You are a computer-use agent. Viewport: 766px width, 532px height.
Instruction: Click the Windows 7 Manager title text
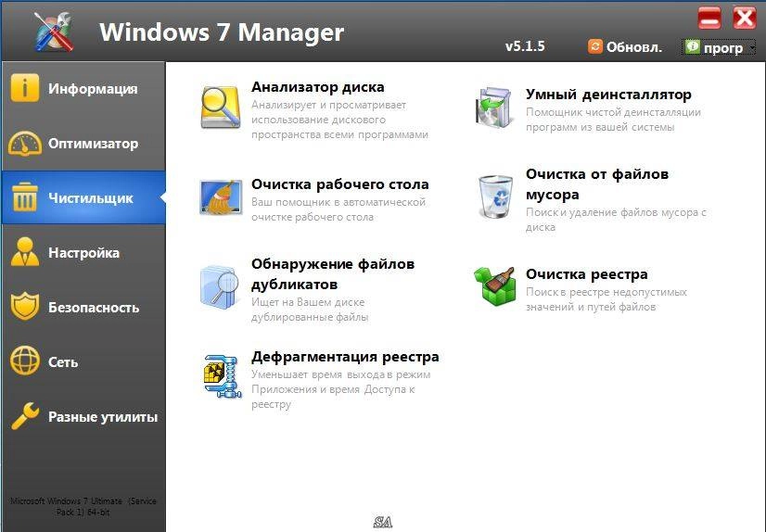pos(222,32)
